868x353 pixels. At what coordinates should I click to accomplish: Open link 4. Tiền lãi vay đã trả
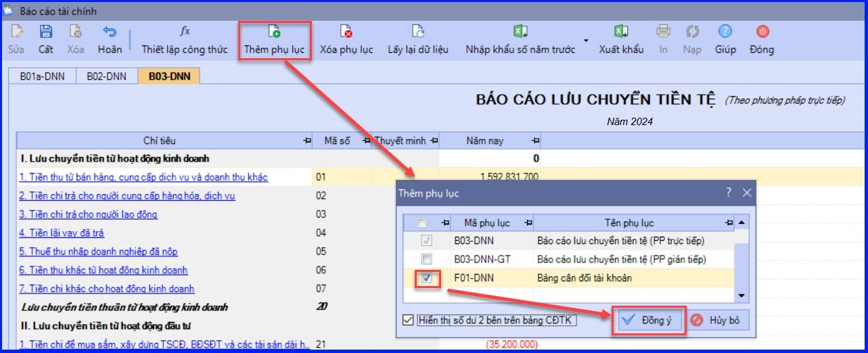click(62, 233)
